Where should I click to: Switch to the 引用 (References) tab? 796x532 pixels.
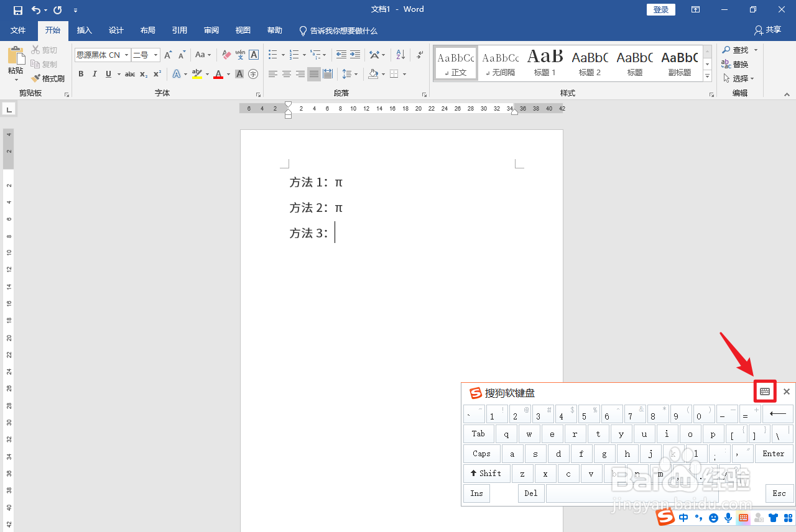click(180, 30)
